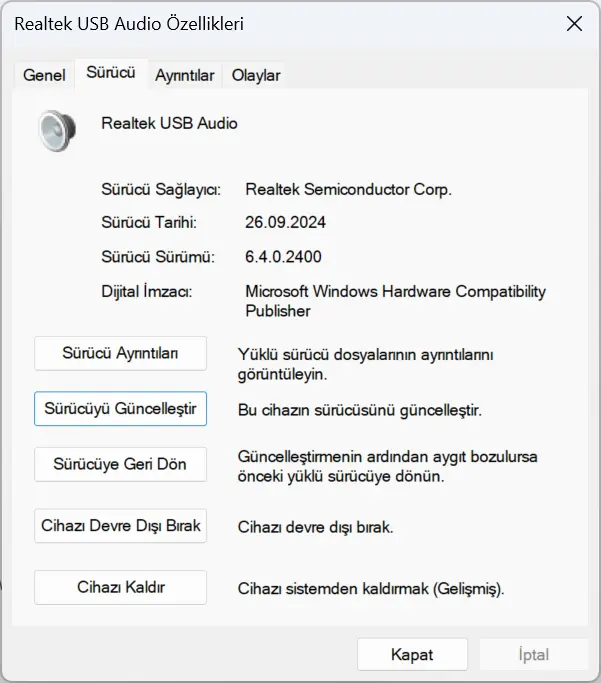The height and width of the screenshot is (683, 601).
Task: Uninstall device with Cihazı Kaldır
Action: pyautogui.click(x=120, y=587)
